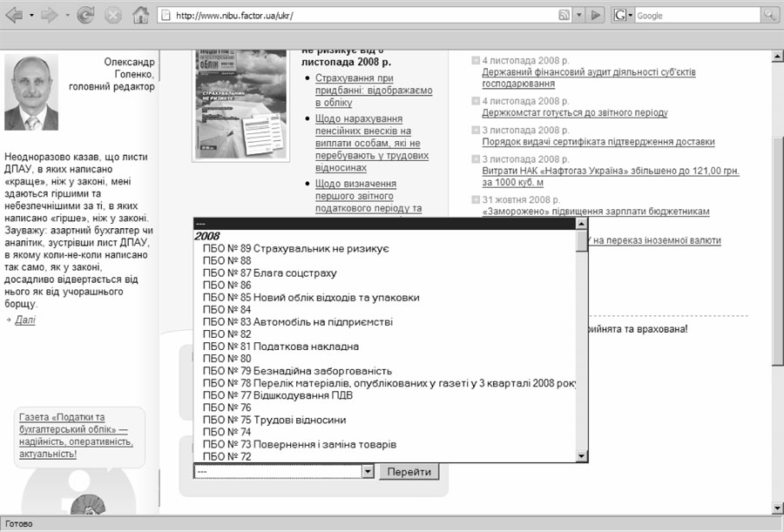
Task: Open "Держкомстат готується до звітного періоду" news link
Action: pos(574,113)
